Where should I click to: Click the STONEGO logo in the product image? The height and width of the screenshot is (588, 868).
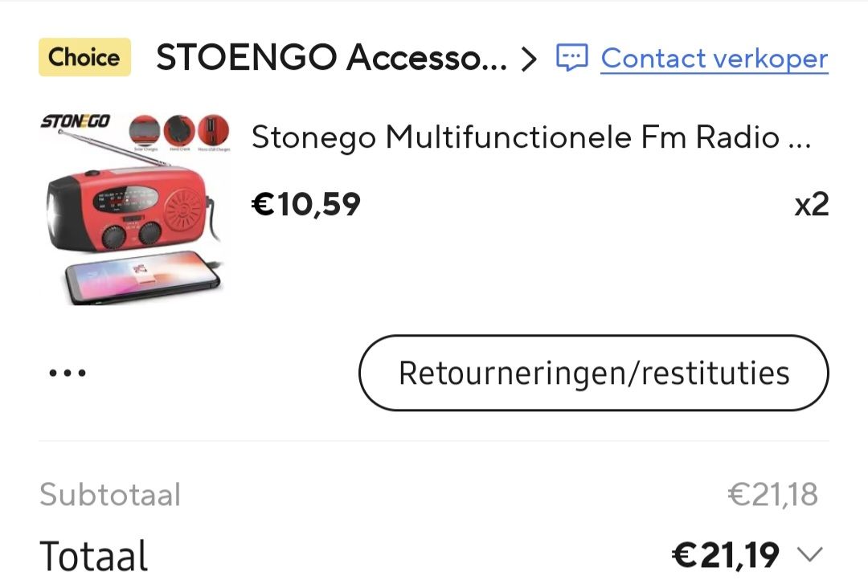coord(76,124)
